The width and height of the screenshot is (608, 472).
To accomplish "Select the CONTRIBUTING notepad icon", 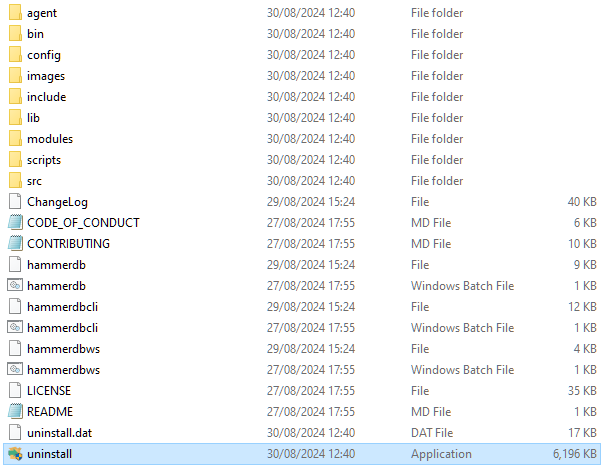I will tap(15, 243).
